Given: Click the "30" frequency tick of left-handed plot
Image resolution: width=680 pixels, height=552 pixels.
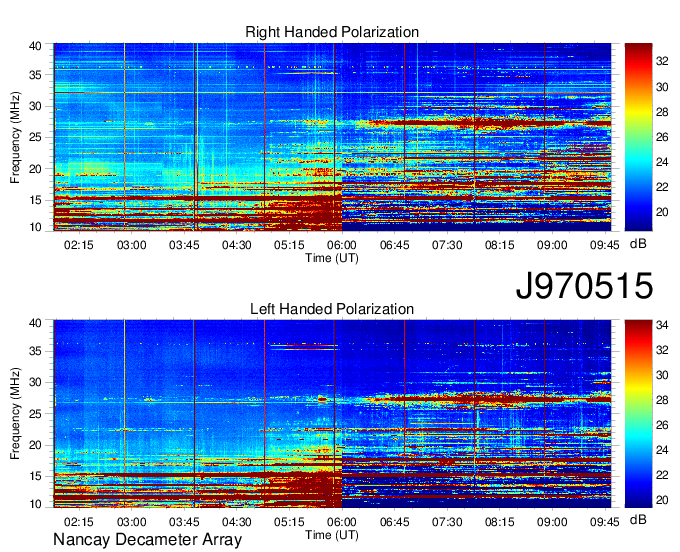Looking at the screenshot, I should 35,382.
